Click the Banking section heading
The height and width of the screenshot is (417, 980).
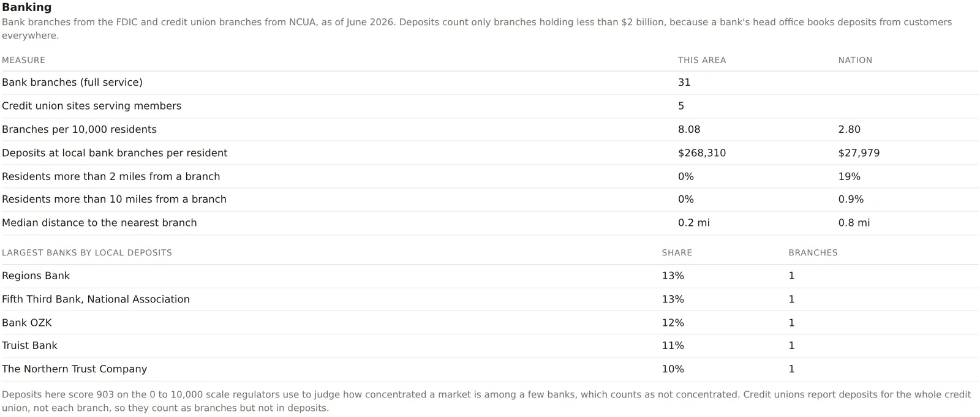click(26, 7)
